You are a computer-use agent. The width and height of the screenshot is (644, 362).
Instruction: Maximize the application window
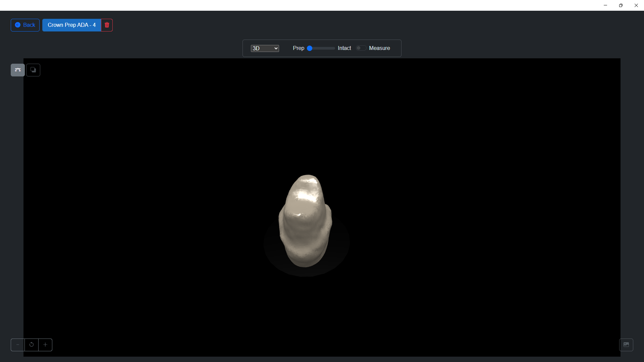[621, 5]
